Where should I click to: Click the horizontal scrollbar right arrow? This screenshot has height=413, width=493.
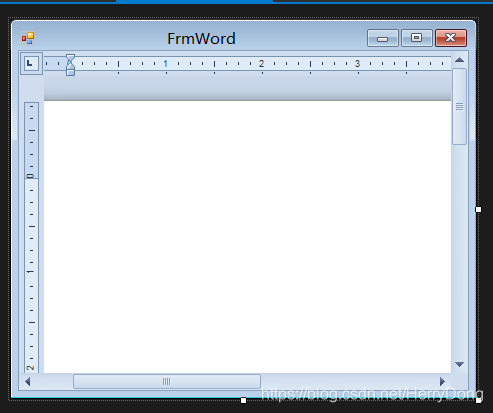coord(442,381)
